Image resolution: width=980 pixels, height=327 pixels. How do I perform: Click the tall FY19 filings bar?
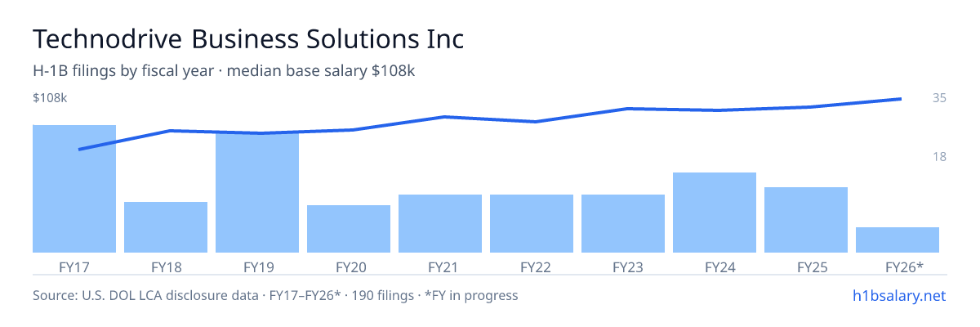click(257, 192)
